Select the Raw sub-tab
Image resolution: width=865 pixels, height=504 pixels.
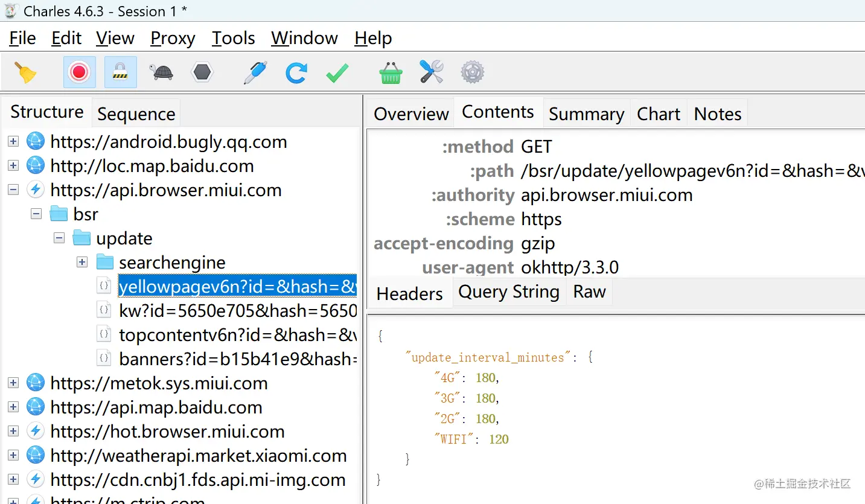click(590, 292)
